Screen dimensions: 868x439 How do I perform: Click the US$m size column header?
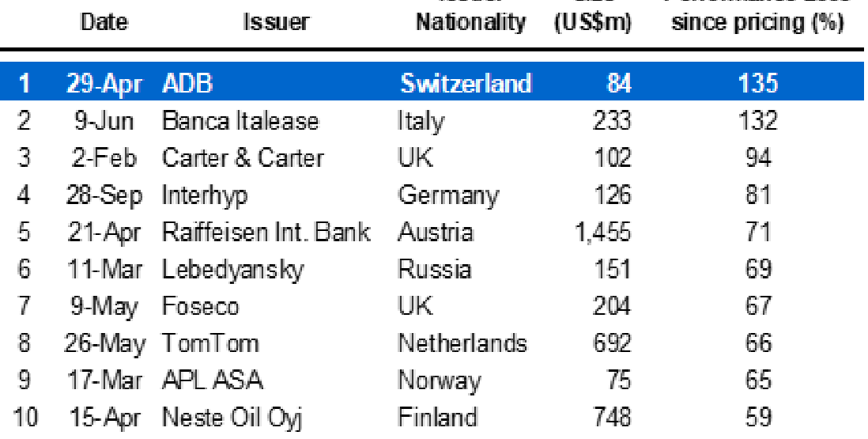[x=592, y=23]
